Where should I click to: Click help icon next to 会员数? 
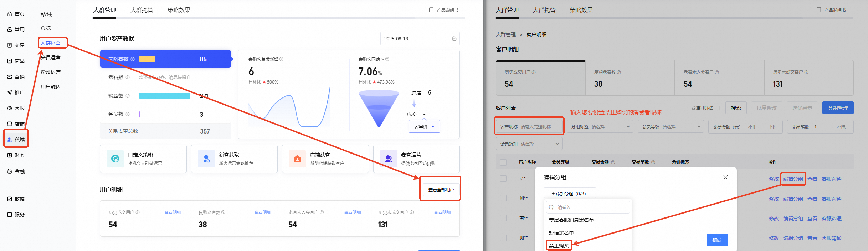128,114
